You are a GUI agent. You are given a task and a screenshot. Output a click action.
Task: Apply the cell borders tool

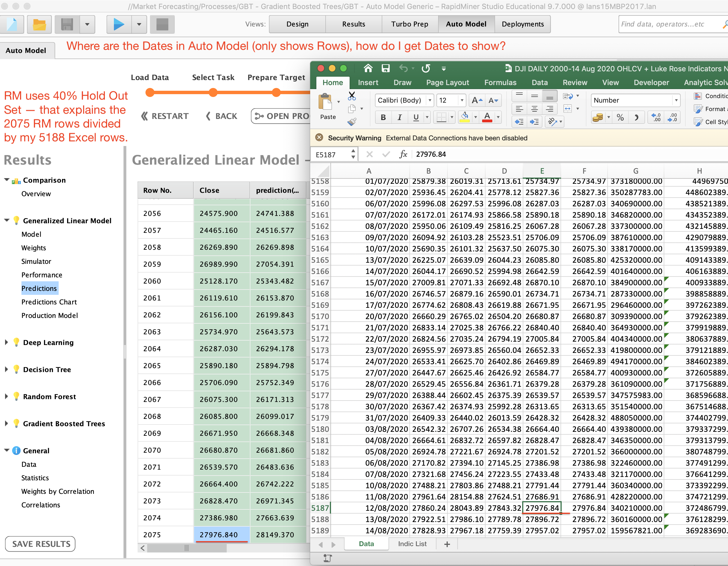pos(441,117)
